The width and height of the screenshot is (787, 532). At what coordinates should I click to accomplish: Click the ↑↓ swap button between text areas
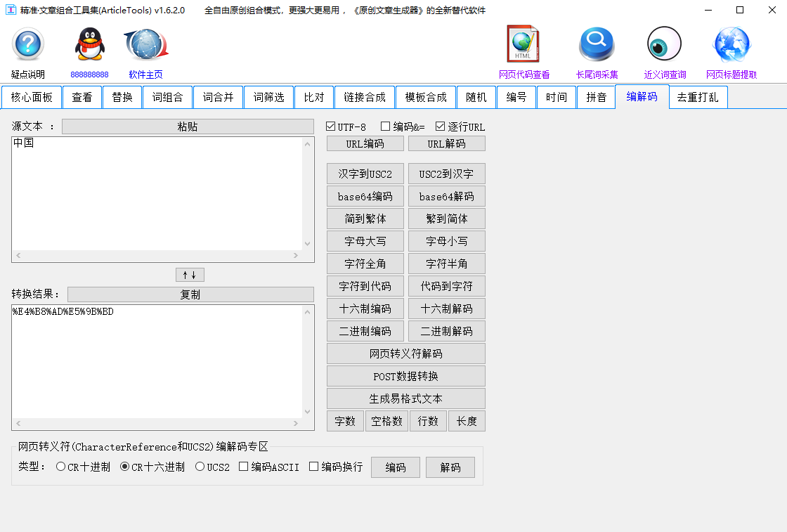click(x=190, y=274)
